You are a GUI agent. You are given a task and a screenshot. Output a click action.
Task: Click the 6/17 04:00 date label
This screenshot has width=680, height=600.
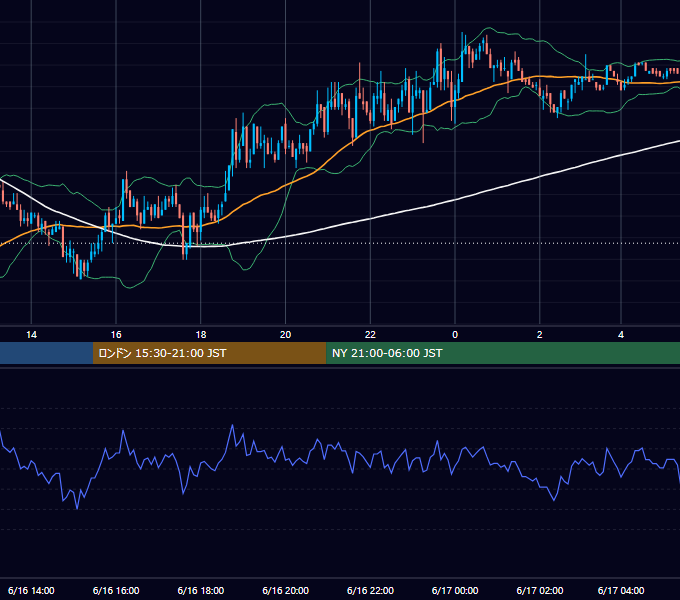621,590
